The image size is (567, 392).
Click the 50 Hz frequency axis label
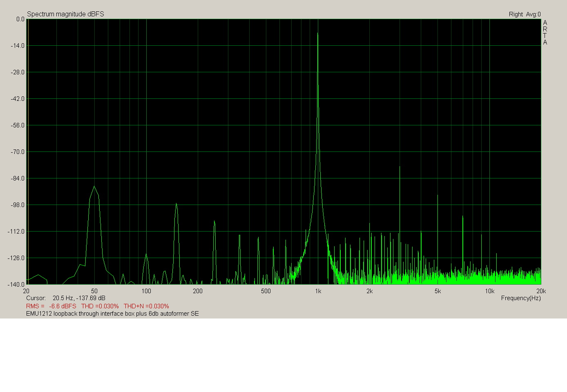tap(94, 291)
